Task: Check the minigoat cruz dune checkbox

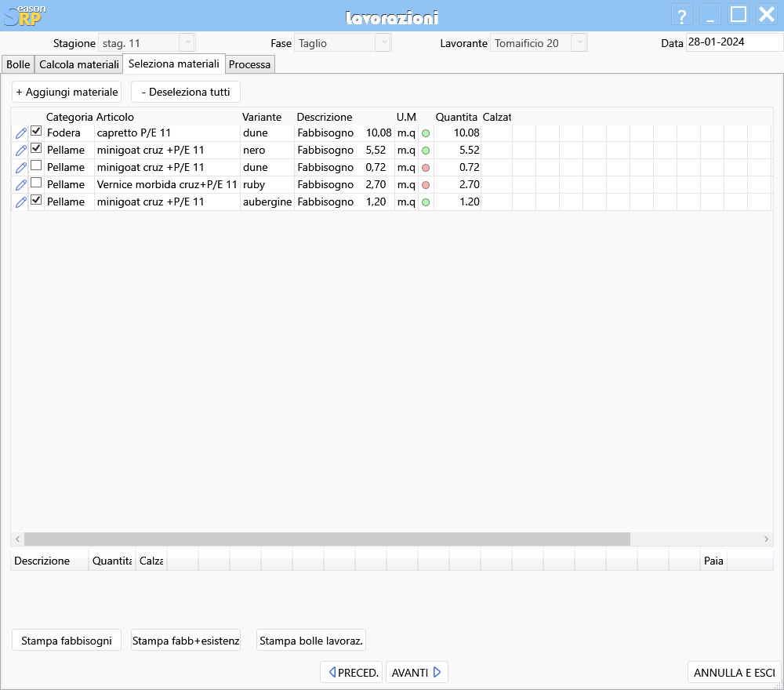Action: (x=36, y=165)
